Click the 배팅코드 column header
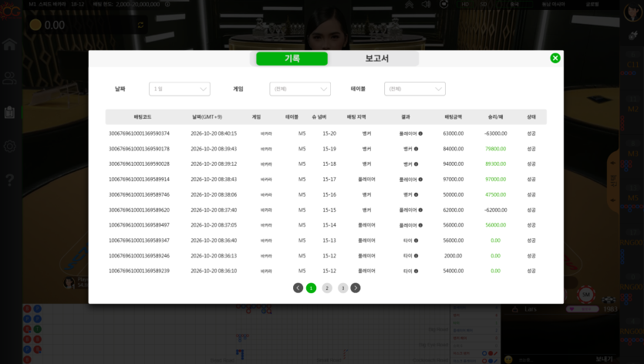Screen dimensions: 644x364 143,117
